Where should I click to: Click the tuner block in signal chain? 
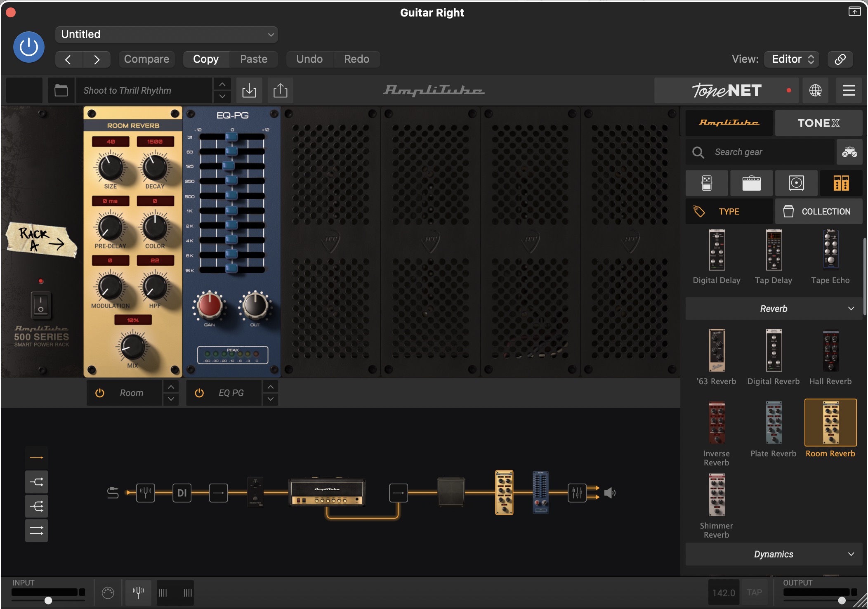(x=146, y=493)
